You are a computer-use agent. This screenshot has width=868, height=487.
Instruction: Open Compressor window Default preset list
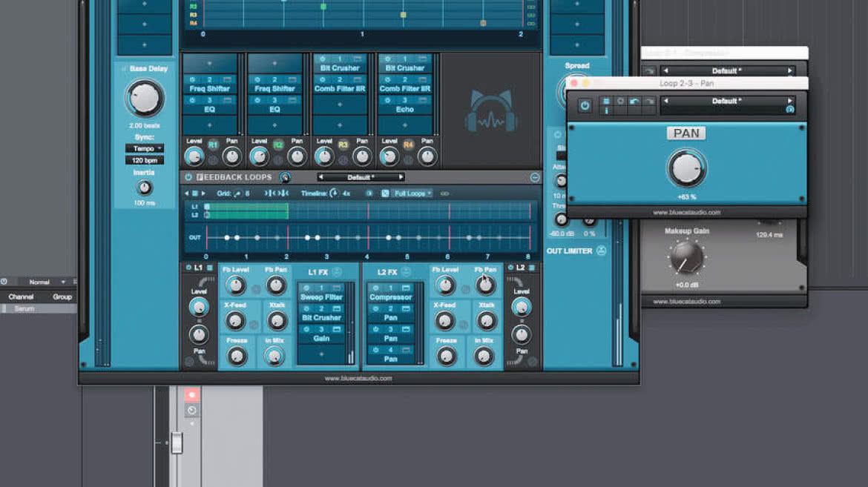pyautogui.click(x=727, y=71)
